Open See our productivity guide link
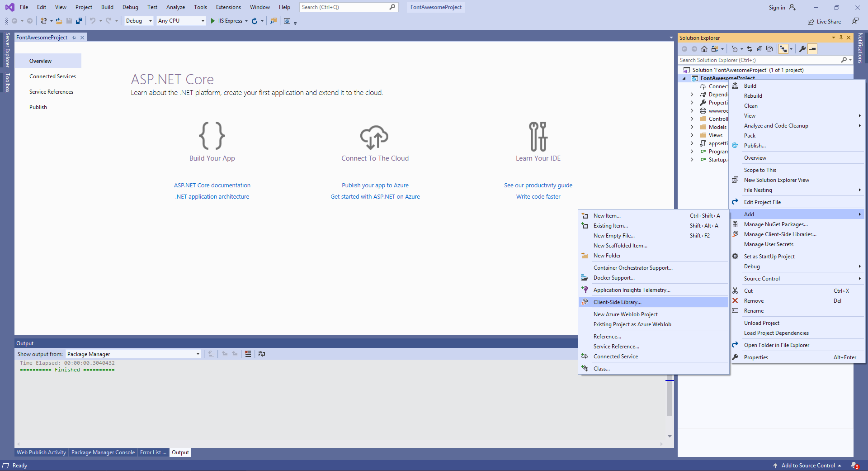868x471 pixels. point(538,186)
